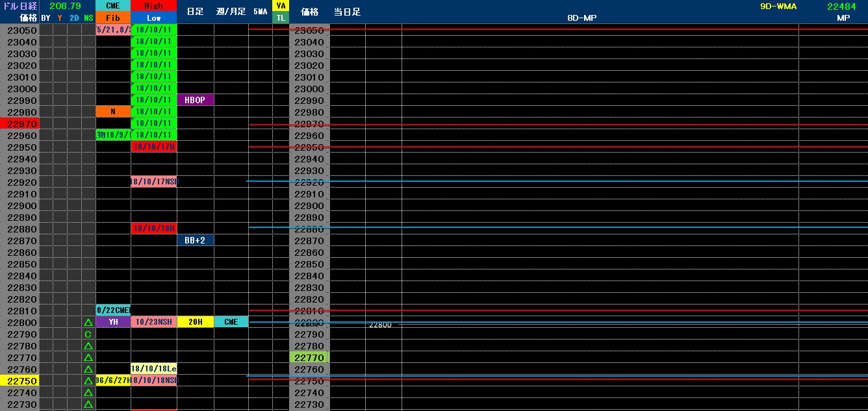868x411 pixels.
Task: Click the green C marker in the 22790 row
Action: coord(88,334)
